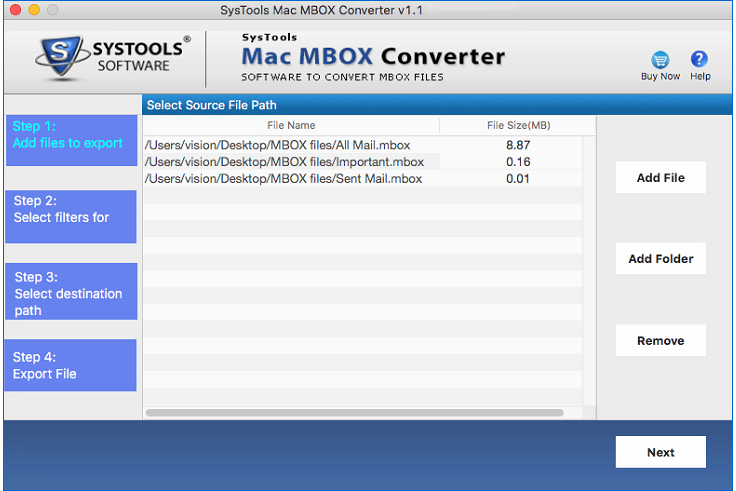Sort by File Name column header
The image size is (736, 491).
point(291,126)
